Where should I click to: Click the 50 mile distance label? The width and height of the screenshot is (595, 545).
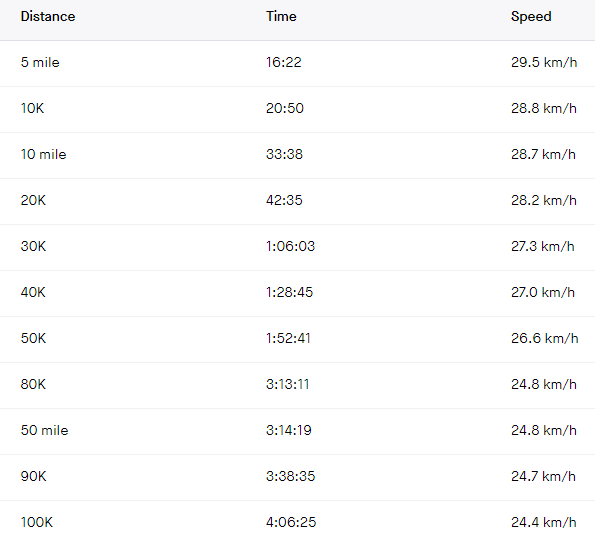[44, 430]
